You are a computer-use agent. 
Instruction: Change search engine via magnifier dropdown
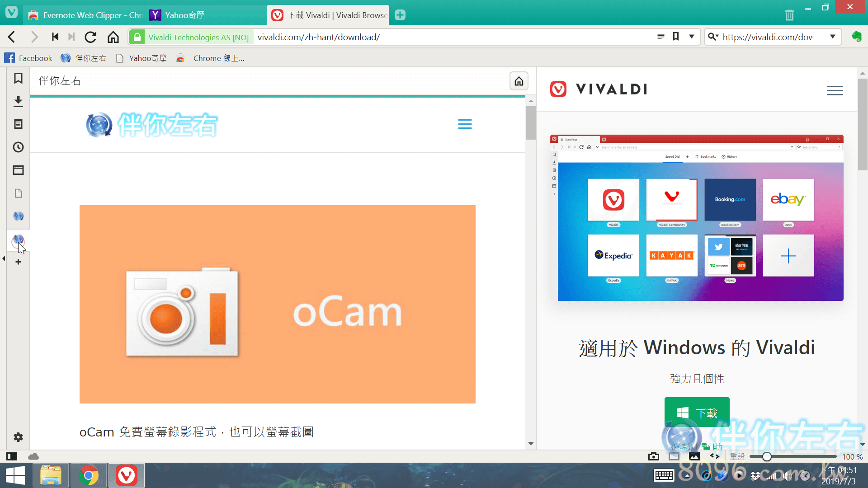pos(713,37)
